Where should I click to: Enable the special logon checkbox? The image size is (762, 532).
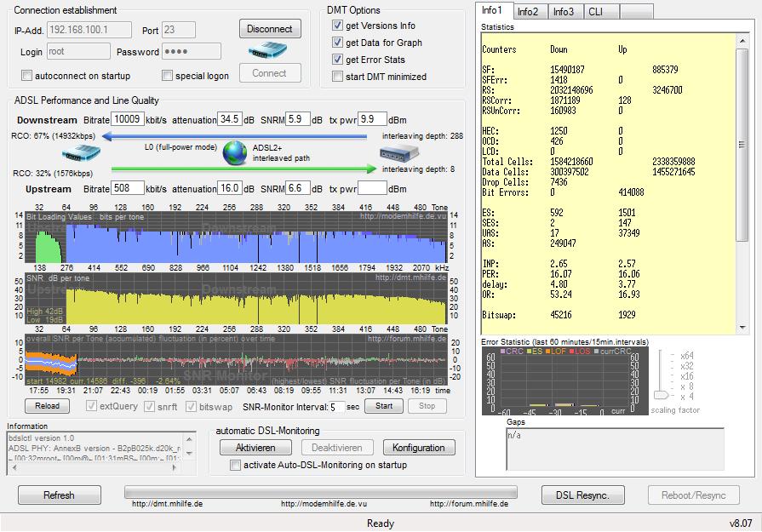[167, 75]
